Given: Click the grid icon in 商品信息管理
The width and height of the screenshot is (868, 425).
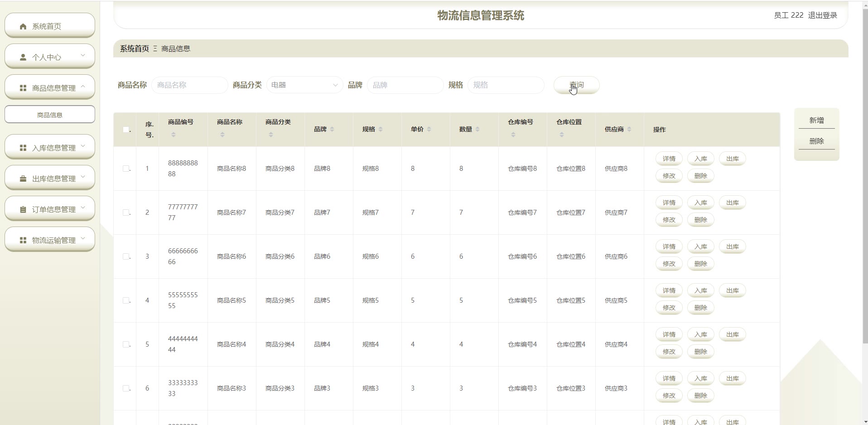Looking at the screenshot, I should tap(23, 88).
